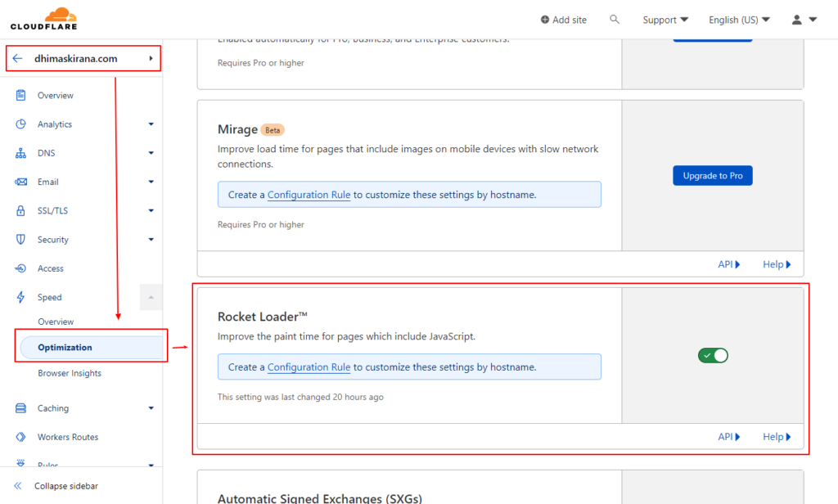The image size is (838, 504).
Task: Collapse the Speed section arrow
Action: 151,298
